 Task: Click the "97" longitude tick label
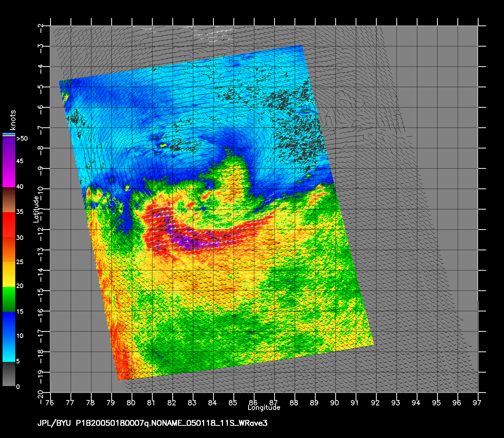[x=477, y=403]
